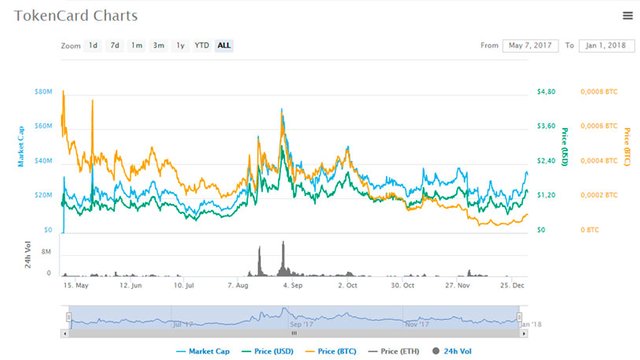Toggle Price (BTC) series in legend
Image resolution: width=640 pixels, height=360 pixels.
pyautogui.click(x=331, y=351)
